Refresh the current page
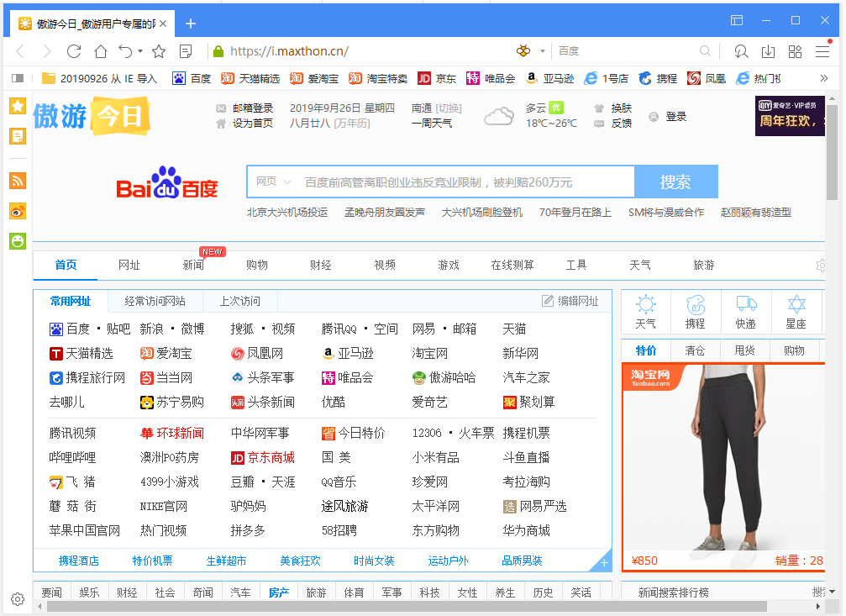This screenshot has height=616, width=846. point(73,50)
